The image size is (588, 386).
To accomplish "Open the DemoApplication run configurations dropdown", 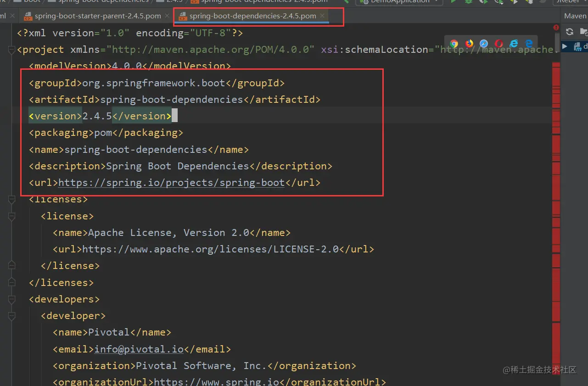I will [398, 2].
